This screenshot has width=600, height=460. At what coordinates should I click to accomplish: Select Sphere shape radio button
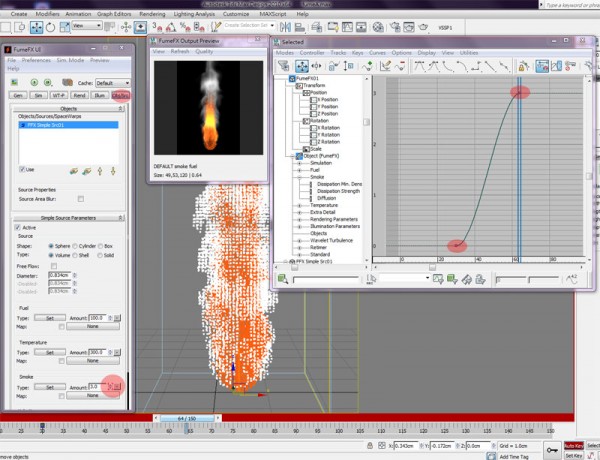coord(51,246)
